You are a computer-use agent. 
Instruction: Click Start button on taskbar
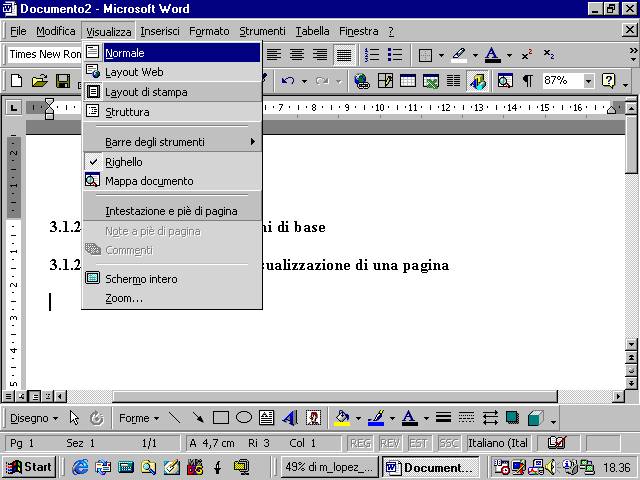29,467
